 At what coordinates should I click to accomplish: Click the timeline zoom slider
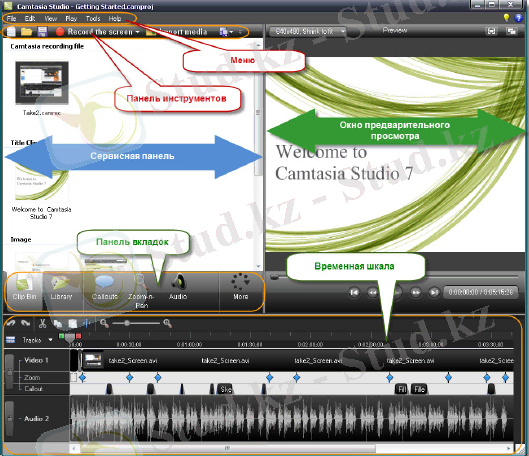[136, 323]
